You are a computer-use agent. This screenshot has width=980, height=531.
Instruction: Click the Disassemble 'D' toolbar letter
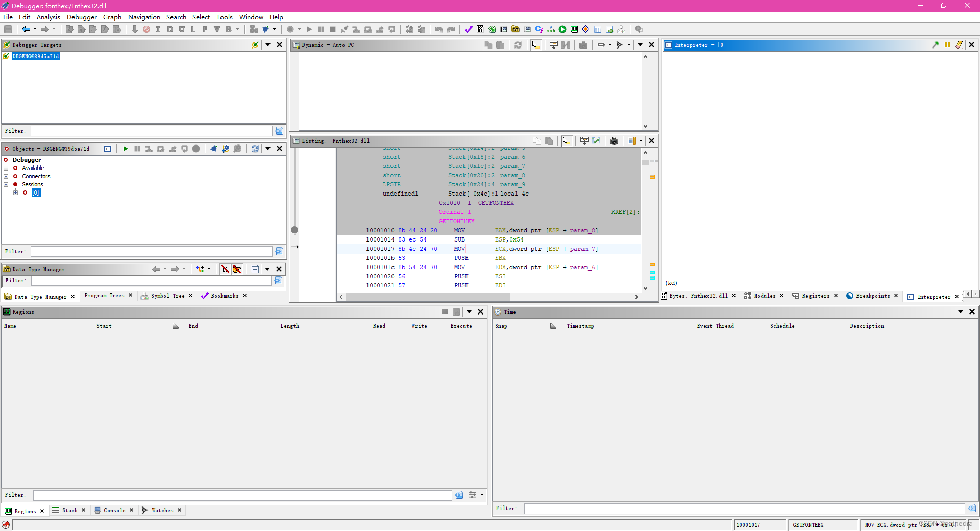tap(170, 29)
